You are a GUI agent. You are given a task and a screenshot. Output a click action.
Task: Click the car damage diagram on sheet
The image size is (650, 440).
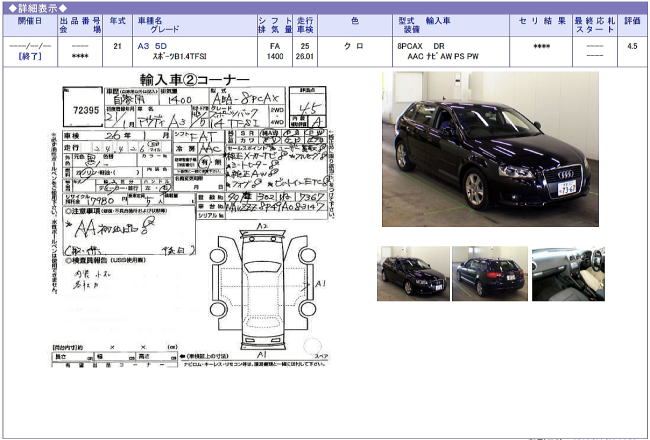262,289
